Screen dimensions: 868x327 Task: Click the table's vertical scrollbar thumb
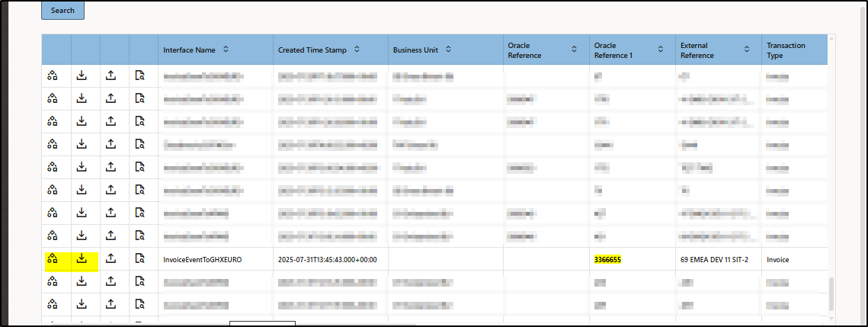pyautogui.click(x=831, y=294)
